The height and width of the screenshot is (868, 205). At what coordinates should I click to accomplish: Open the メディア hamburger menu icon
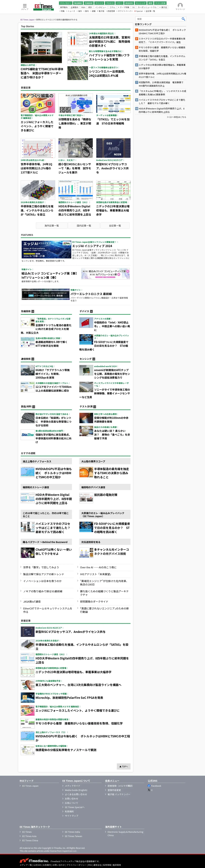click(x=25, y=6)
